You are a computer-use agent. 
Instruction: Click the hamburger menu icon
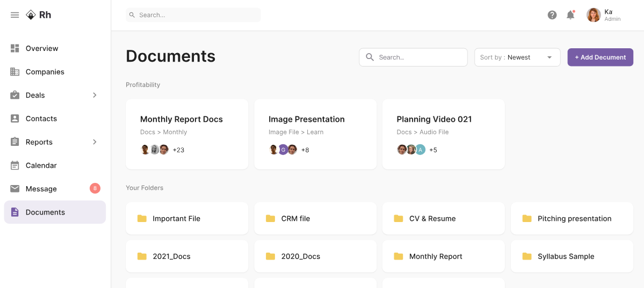[x=15, y=15]
